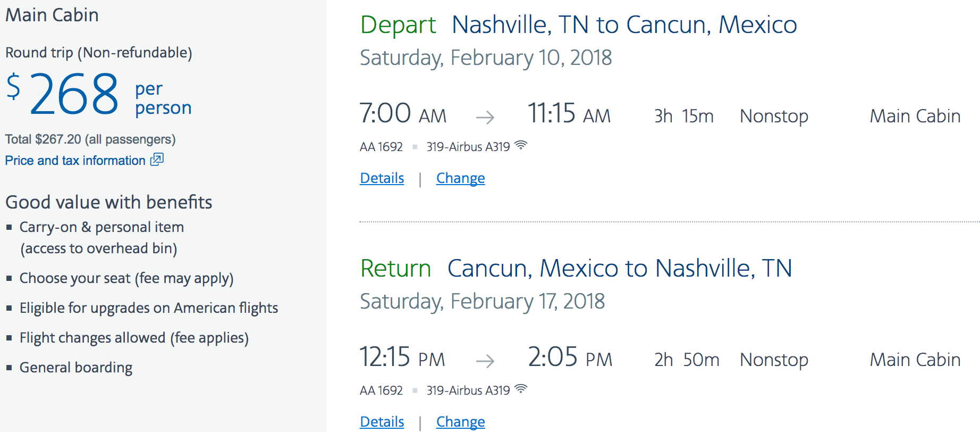Click AA 1692 on the departing flight

click(x=381, y=147)
